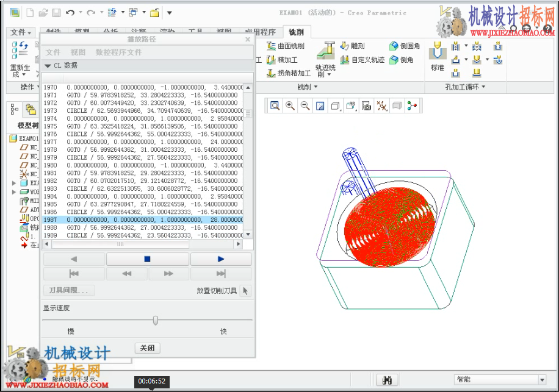Select the 曲面铣削 surface milling tool
This screenshot has height=392, width=559.
(x=286, y=46)
